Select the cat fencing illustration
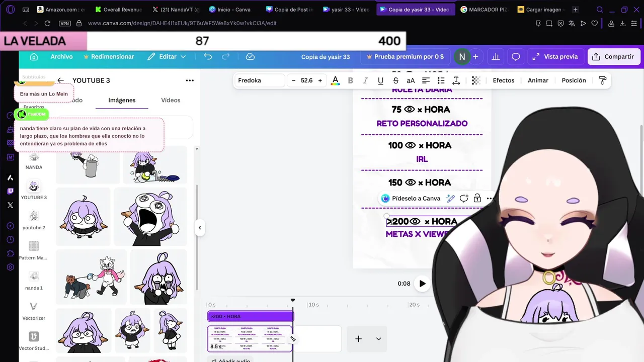644x362 pixels. (91, 277)
